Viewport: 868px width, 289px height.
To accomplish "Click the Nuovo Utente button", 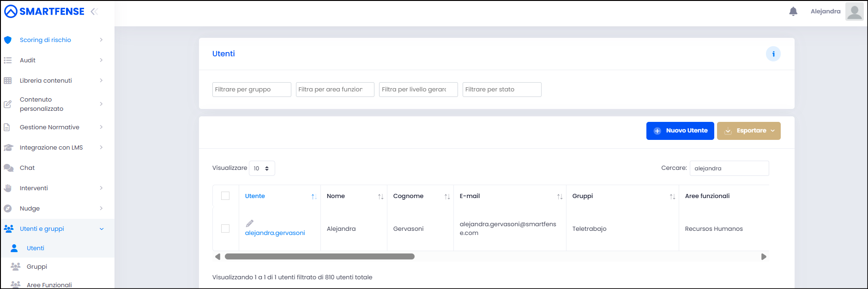I will click(x=680, y=131).
